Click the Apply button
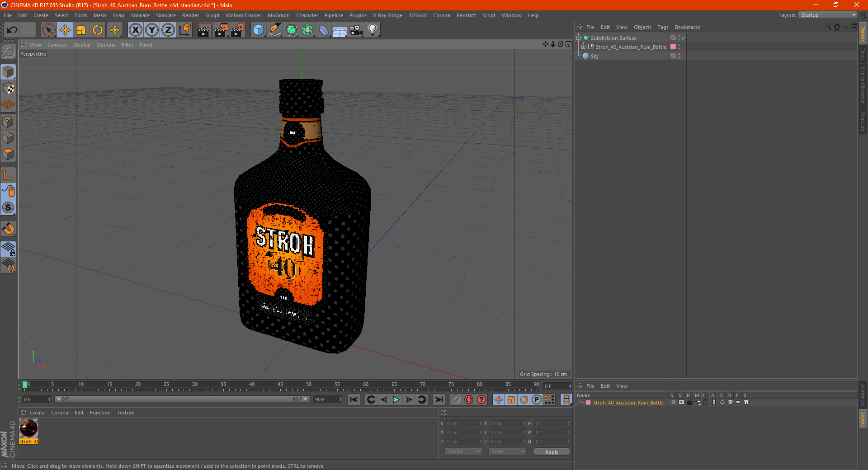The height and width of the screenshot is (470, 868). coord(552,452)
